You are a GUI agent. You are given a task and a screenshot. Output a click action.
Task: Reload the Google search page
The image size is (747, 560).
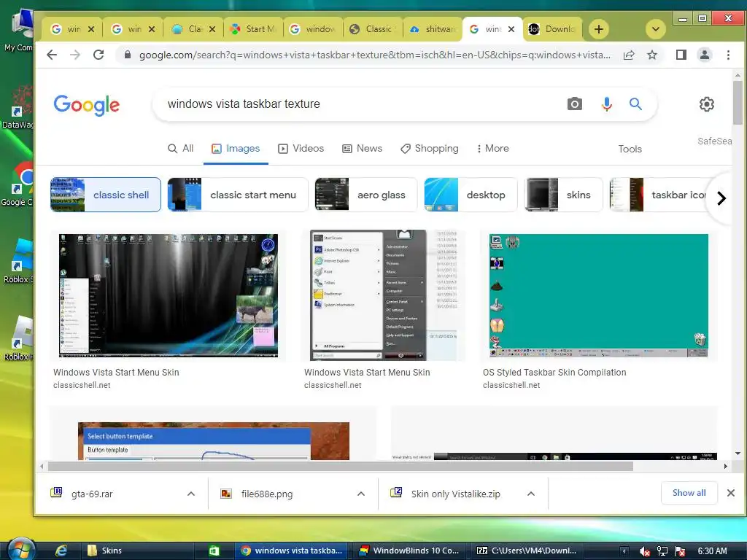pyautogui.click(x=98, y=55)
